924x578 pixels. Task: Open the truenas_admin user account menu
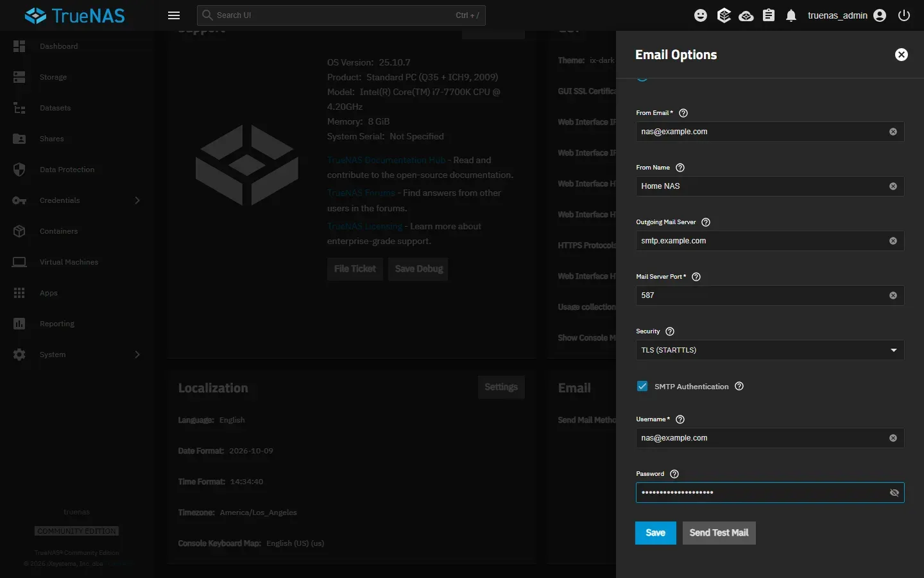coord(847,15)
